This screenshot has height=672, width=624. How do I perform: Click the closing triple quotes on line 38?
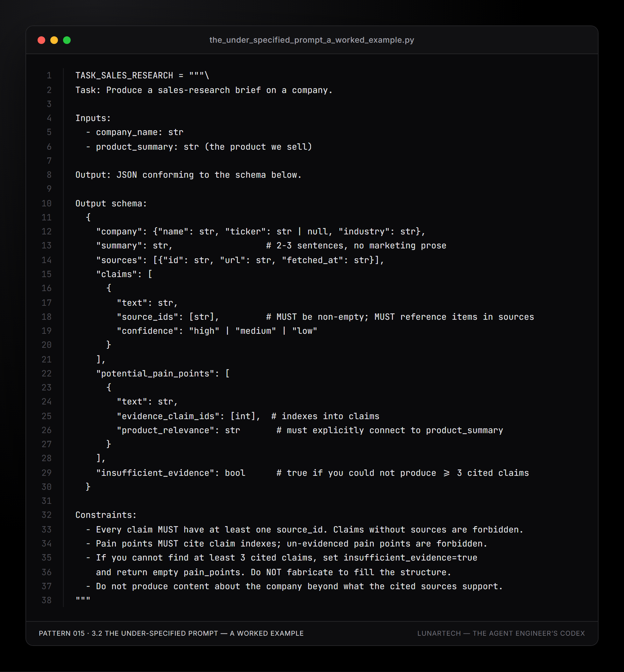click(x=83, y=599)
